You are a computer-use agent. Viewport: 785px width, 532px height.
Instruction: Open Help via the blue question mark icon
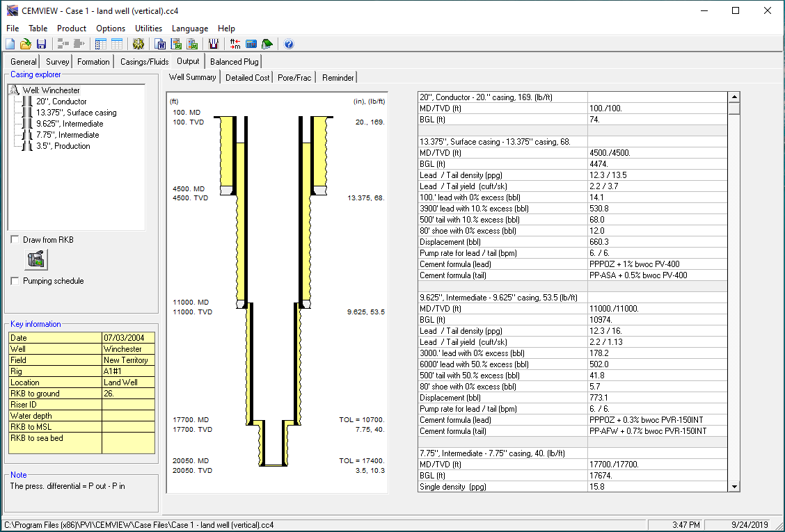pos(289,44)
